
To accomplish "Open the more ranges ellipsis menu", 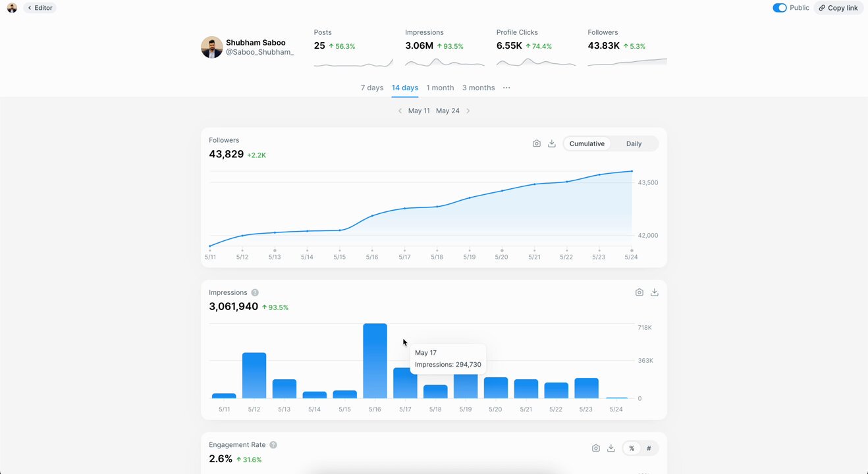I will pos(506,88).
